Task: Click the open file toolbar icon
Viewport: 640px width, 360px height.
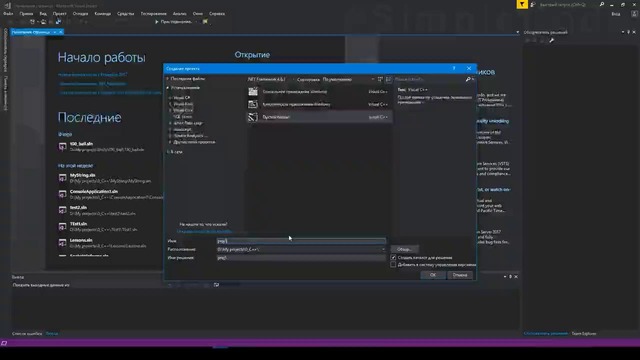Action: click(43, 22)
